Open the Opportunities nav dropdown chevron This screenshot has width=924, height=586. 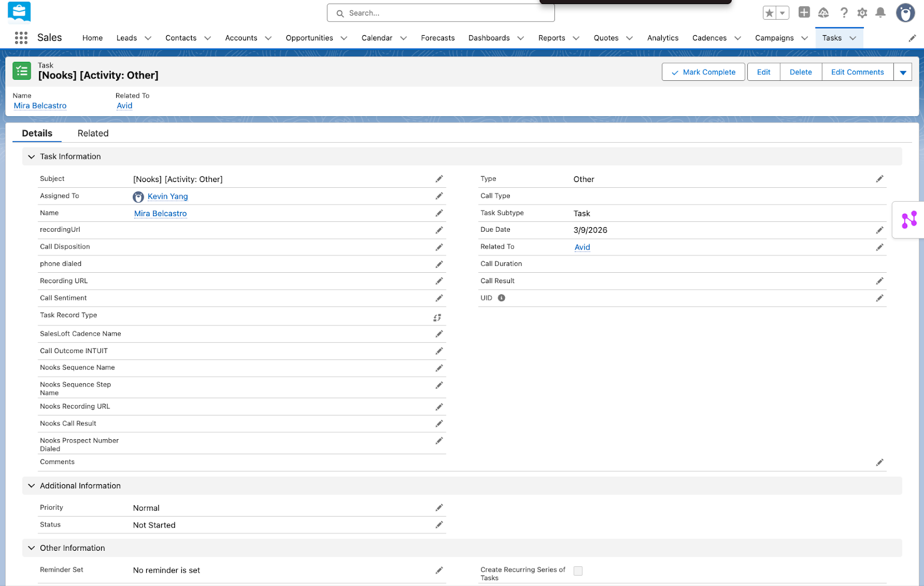344,38
